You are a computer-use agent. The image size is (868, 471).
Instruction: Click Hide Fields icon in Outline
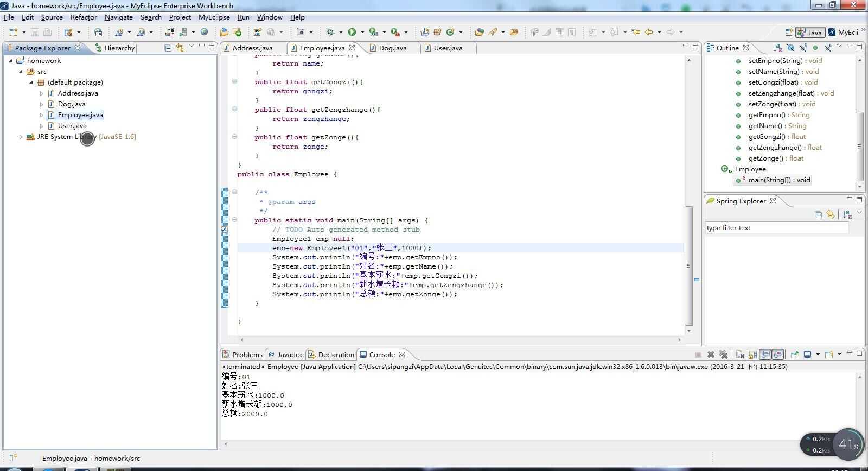(790, 48)
